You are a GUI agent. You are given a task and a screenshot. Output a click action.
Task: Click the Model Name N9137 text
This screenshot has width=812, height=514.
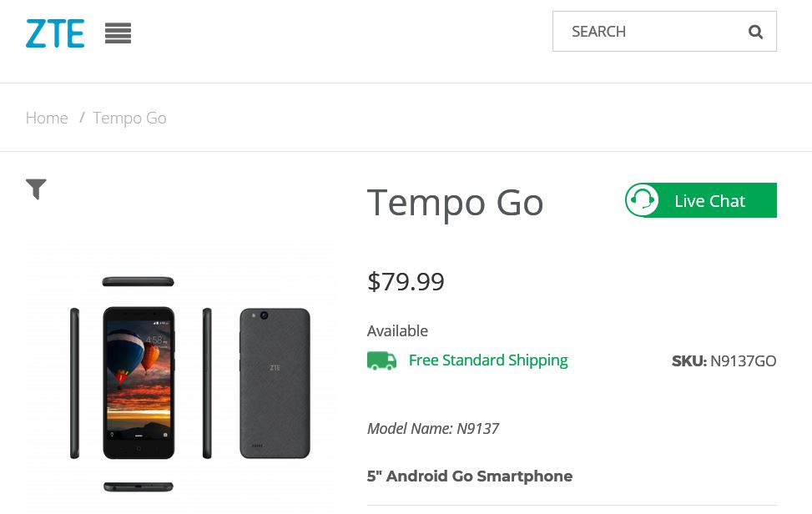pos(433,428)
